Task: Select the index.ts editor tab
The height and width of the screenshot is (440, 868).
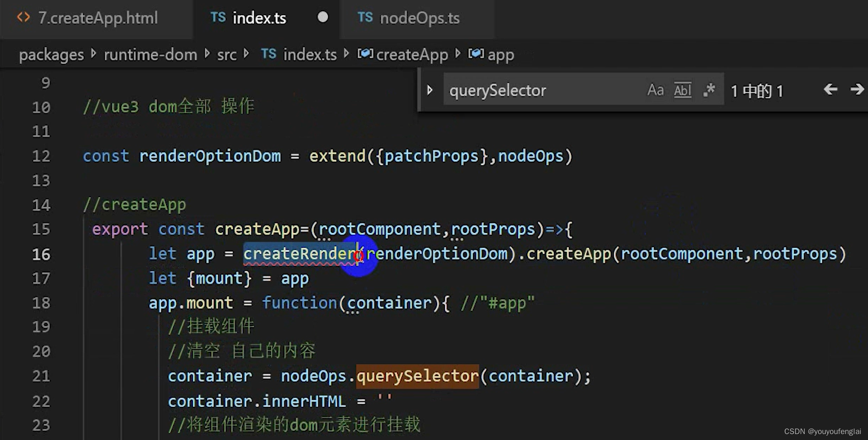Action: point(266,19)
